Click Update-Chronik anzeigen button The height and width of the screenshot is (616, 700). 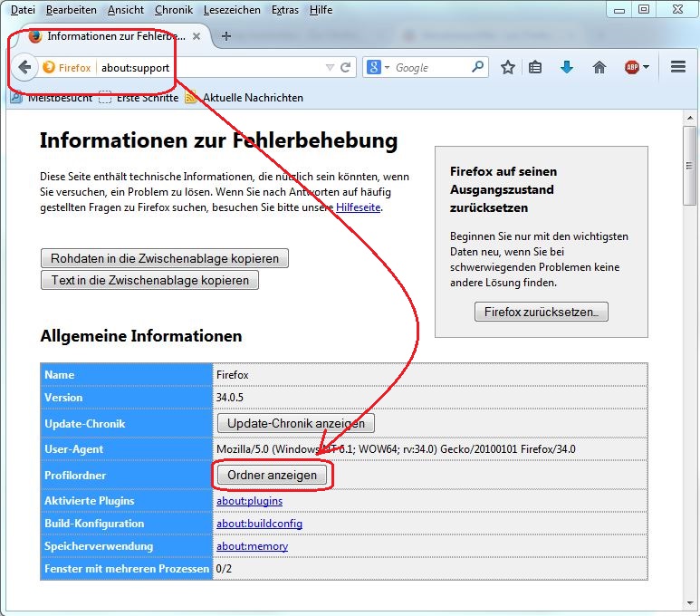(x=295, y=423)
